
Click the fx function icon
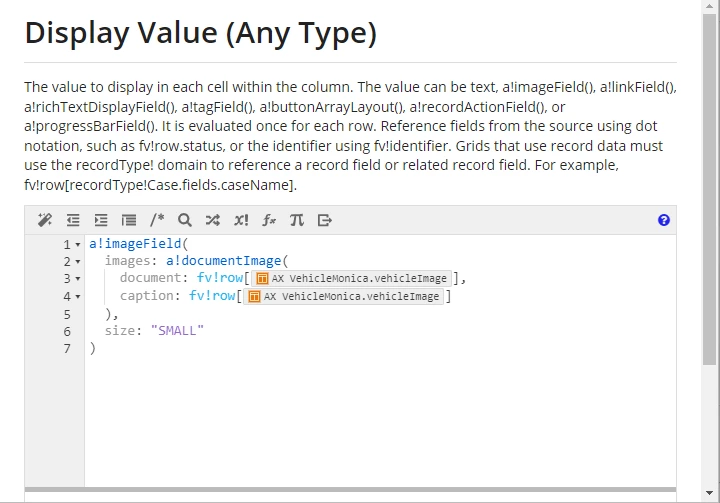pos(269,220)
